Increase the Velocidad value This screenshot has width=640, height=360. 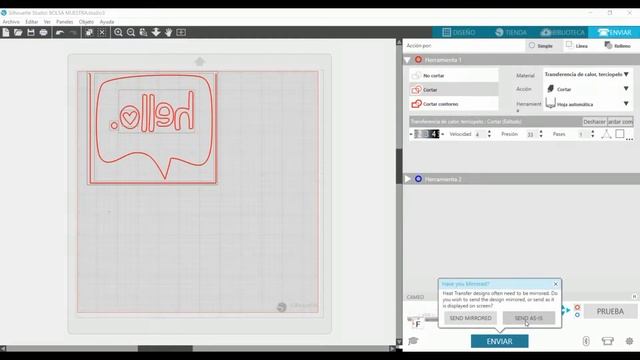[489, 132]
